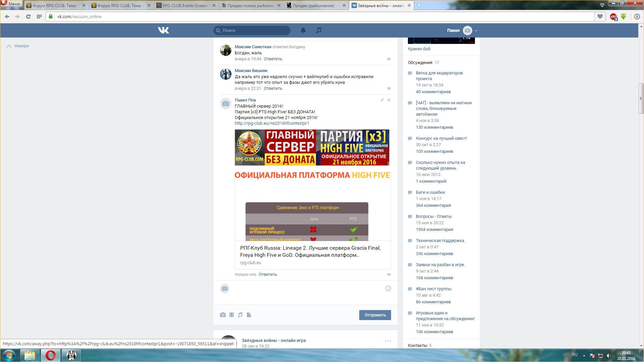Edit Павел Ппа comment with pencil icon

(382, 100)
